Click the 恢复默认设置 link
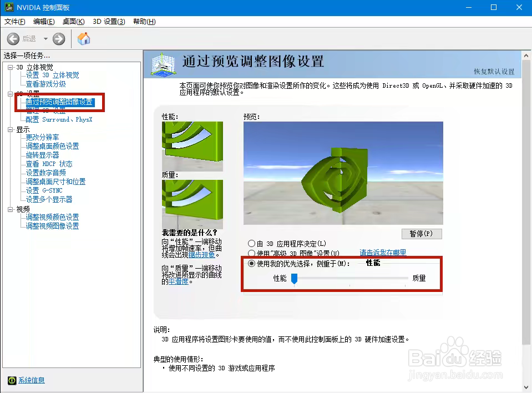Image resolution: width=532 pixels, height=393 pixels. coord(495,72)
